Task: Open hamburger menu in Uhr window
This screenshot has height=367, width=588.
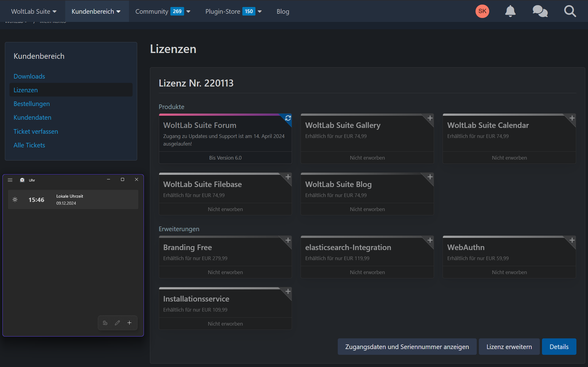Action: click(x=10, y=180)
